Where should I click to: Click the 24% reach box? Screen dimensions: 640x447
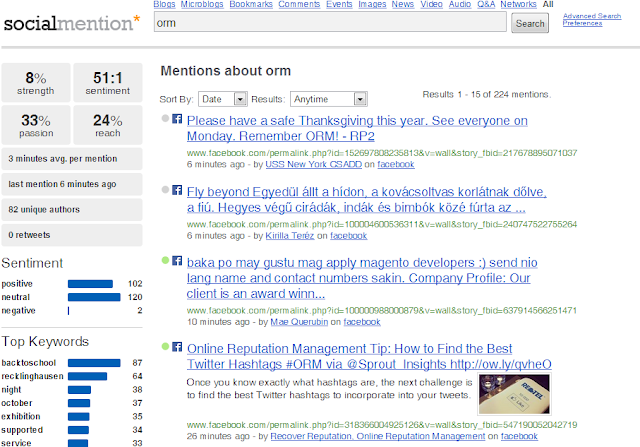(x=108, y=125)
